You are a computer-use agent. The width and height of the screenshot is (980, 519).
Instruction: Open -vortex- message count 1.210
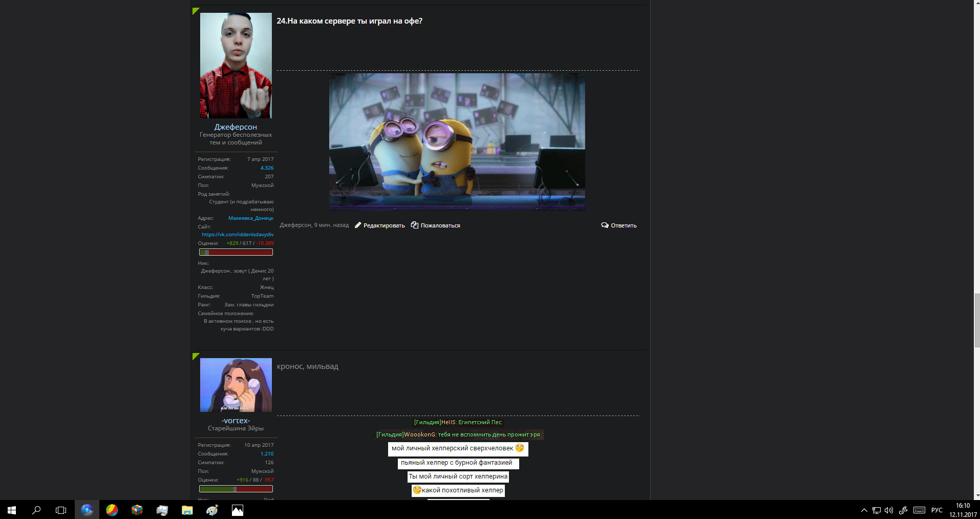point(267,454)
